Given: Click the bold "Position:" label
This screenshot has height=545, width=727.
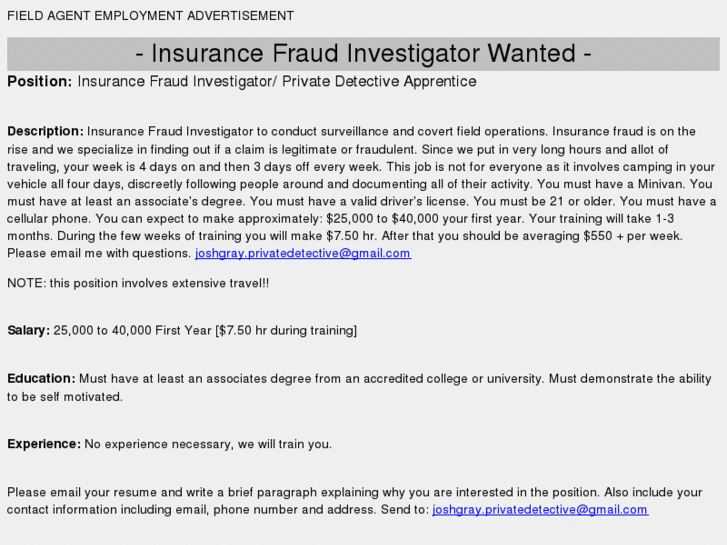Looking at the screenshot, I should (x=39, y=81).
